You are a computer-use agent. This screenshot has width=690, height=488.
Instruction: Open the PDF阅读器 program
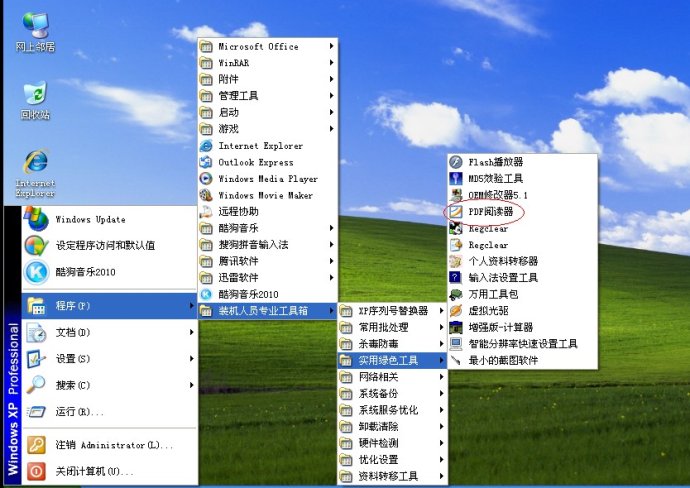(x=522, y=212)
